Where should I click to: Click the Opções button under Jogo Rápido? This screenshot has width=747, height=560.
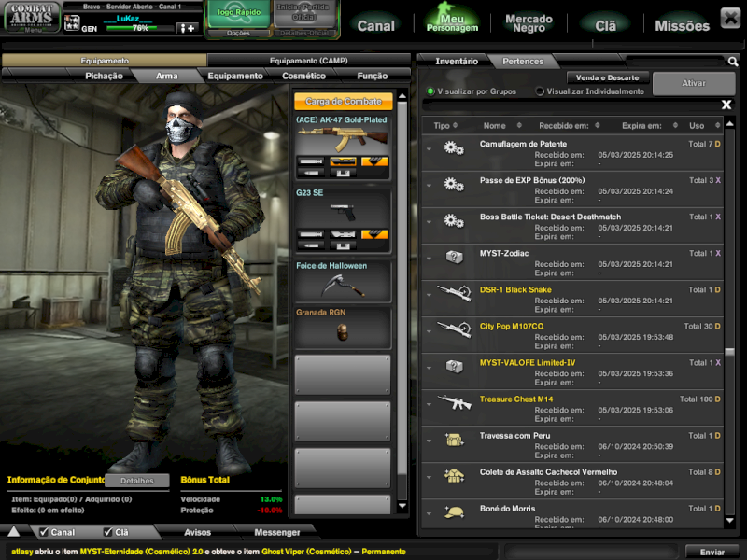pos(238,33)
